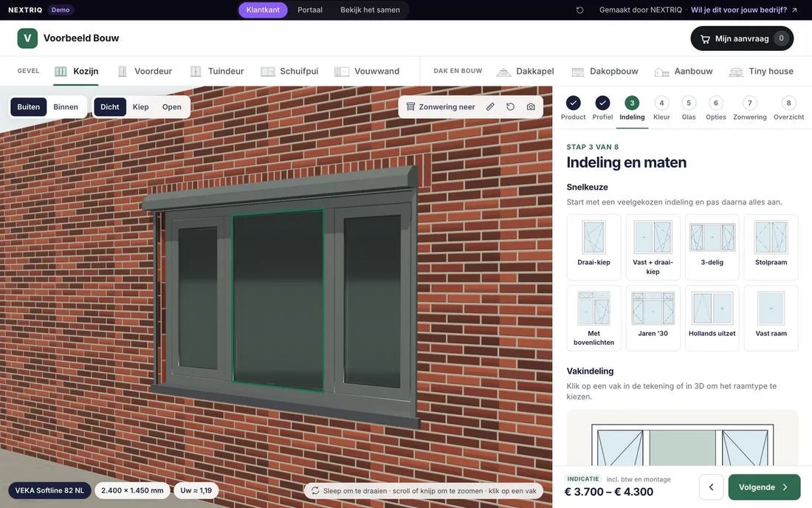Switch view to Binnen

tap(66, 106)
